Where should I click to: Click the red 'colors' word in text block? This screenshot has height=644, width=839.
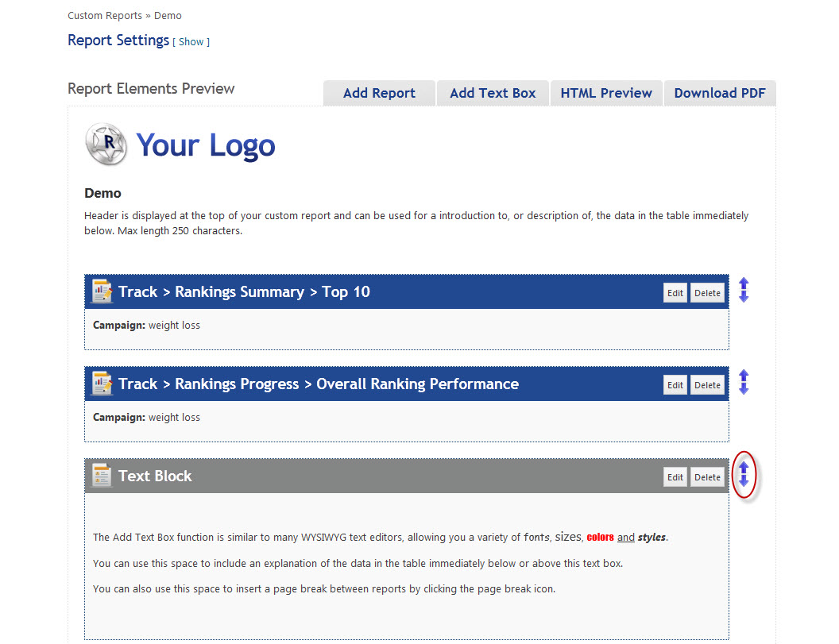coord(600,537)
